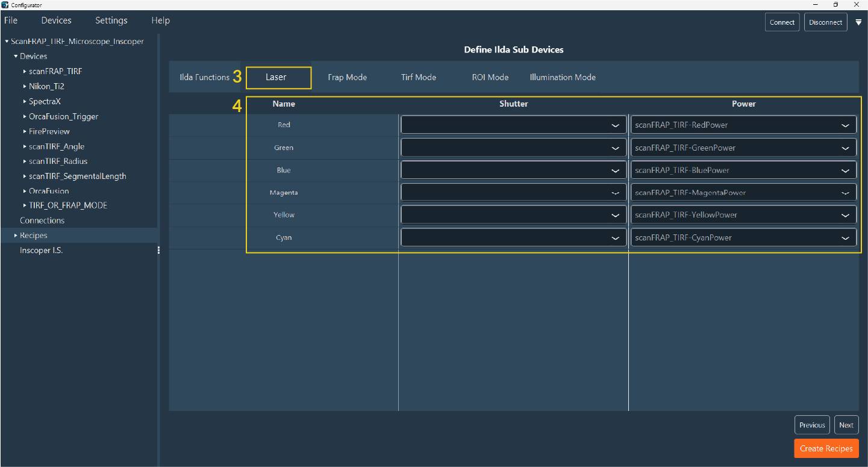Image resolution: width=868 pixels, height=467 pixels.
Task: Switch to the Frap Mode tab
Action: [x=347, y=77]
